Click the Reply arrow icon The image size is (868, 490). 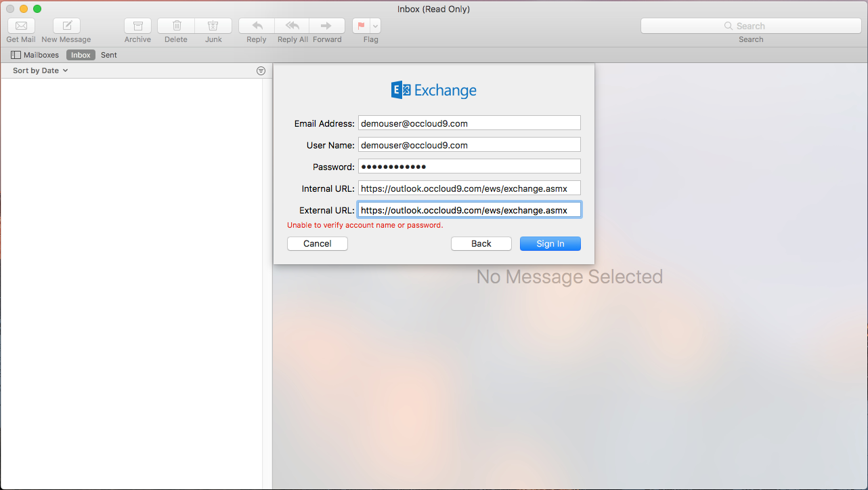[257, 26]
